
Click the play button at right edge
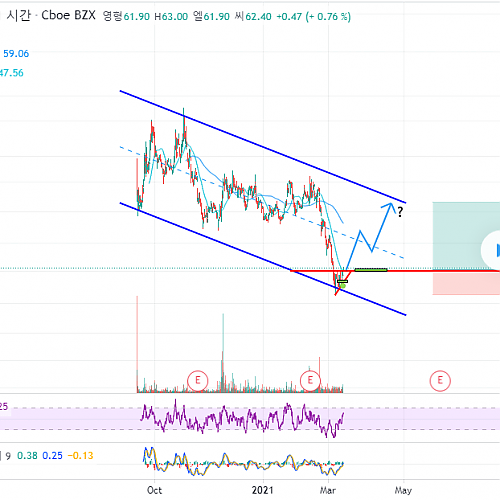492,250
